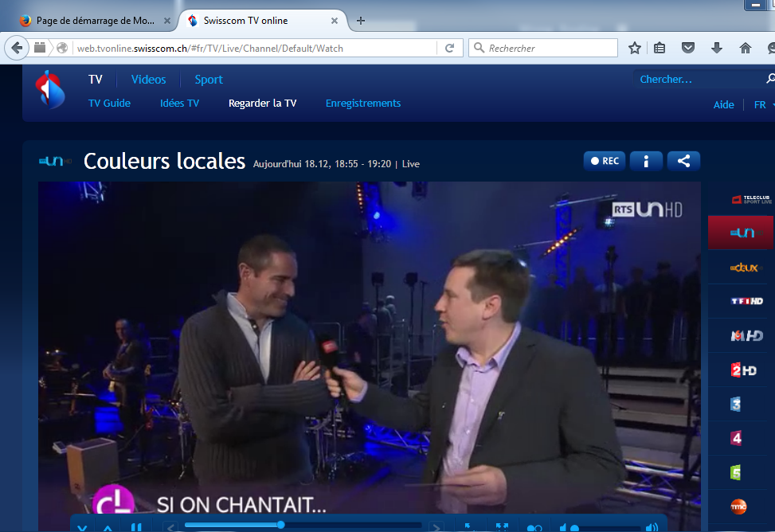This screenshot has width=775, height=532.
Task: Click the Swisscom logo
Action: [49, 89]
